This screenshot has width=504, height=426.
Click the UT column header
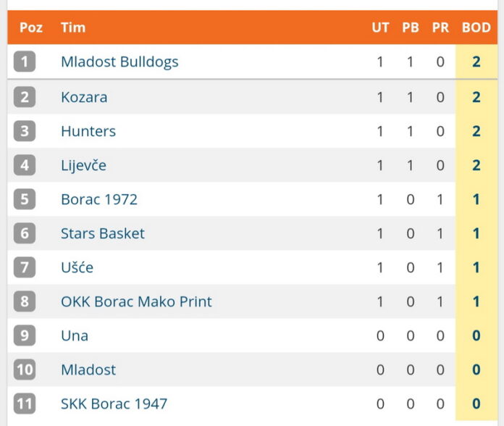[x=381, y=28]
